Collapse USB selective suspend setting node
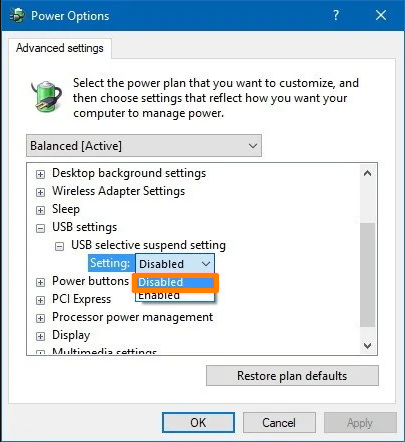405x442 pixels. tap(59, 246)
